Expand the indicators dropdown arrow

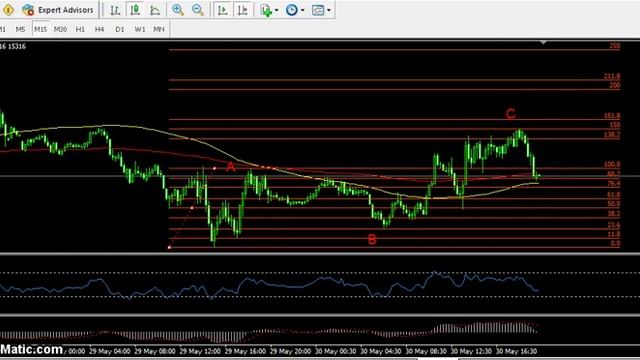(277, 10)
